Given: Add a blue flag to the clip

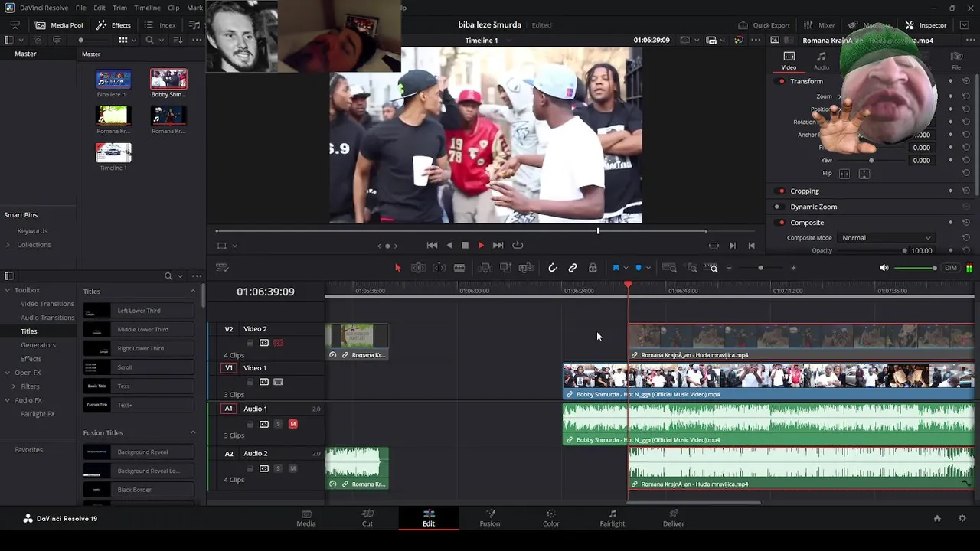Looking at the screenshot, I should tap(616, 268).
